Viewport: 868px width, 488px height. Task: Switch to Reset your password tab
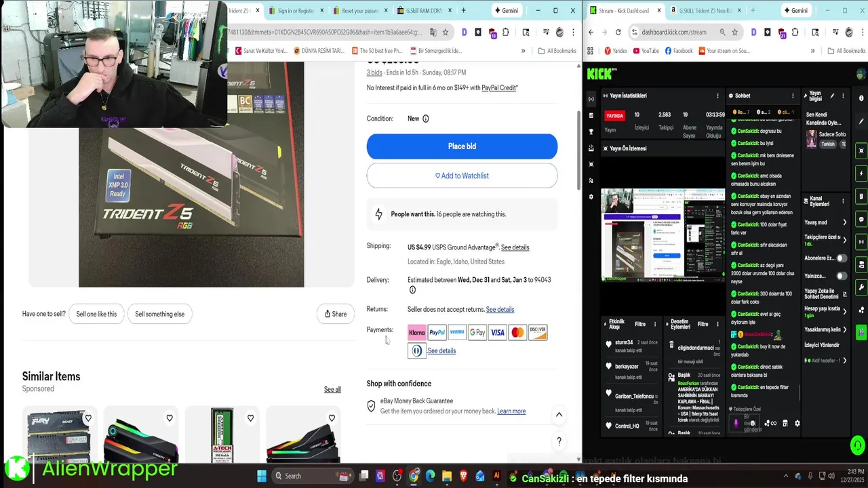(359, 11)
